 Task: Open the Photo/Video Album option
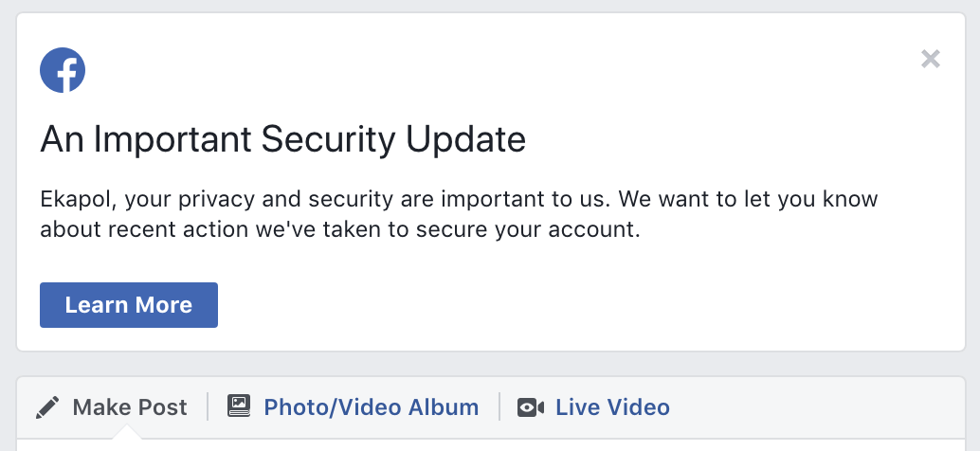click(x=354, y=407)
